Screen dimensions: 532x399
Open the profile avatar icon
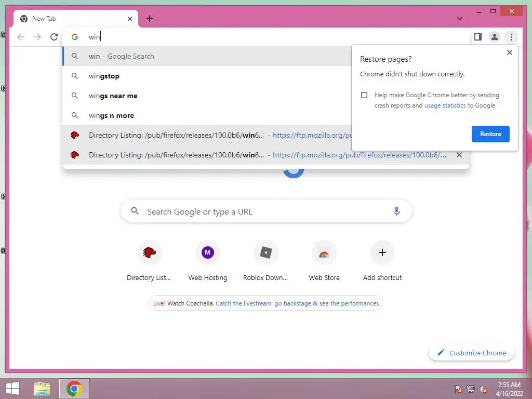click(495, 37)
